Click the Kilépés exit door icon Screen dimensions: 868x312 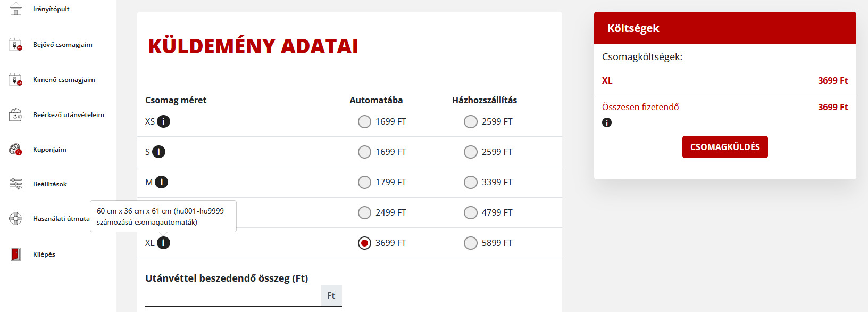[16, 254]
